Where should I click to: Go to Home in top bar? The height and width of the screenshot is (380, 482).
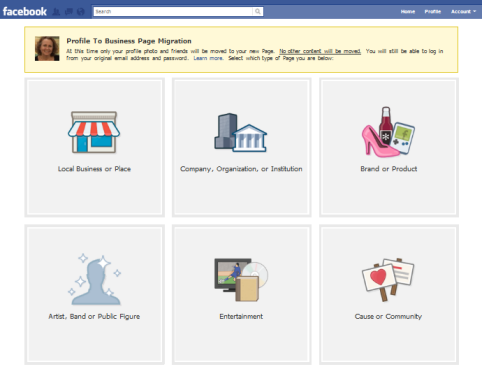408,11
